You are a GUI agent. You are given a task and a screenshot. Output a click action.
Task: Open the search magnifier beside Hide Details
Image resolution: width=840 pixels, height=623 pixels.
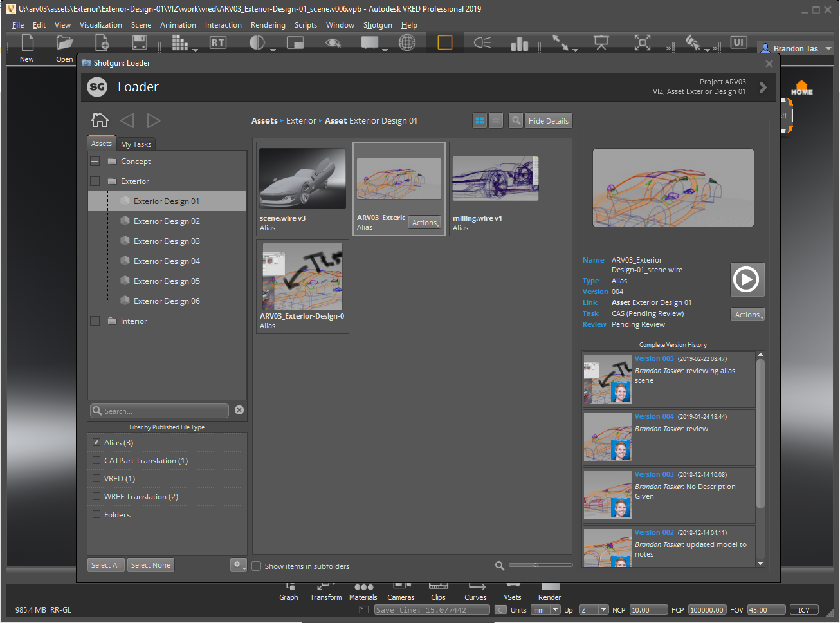516,120
